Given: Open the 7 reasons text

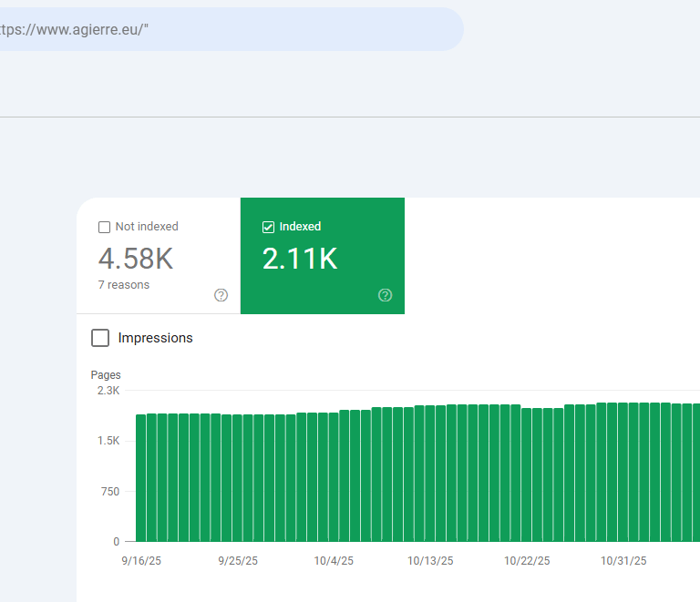Looking at the screenshot, I should [124, 285].
